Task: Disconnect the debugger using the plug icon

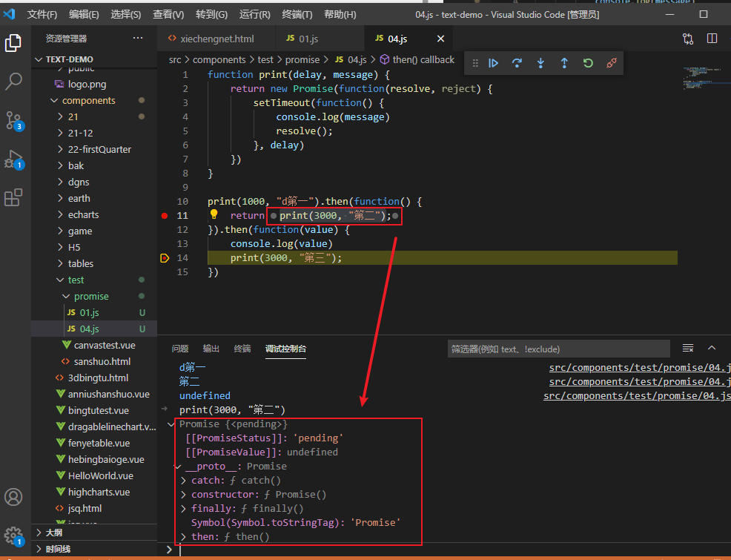Action: 612,63
